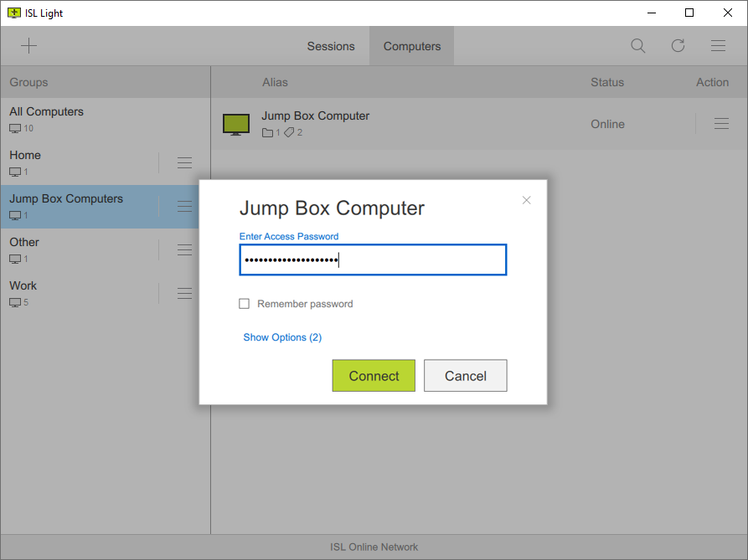Open the Other group options menu
This screenshot has width=748, height=560.
pos(183,249)
